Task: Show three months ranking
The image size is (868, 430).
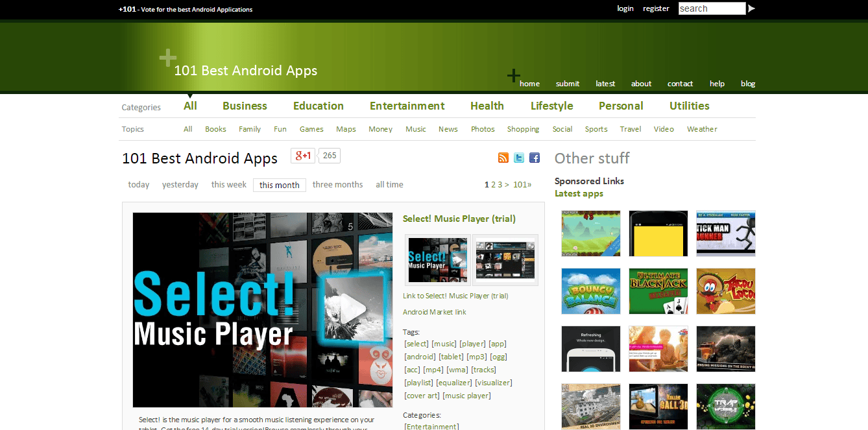Action: pyautogui.click(x=338, y=185)
